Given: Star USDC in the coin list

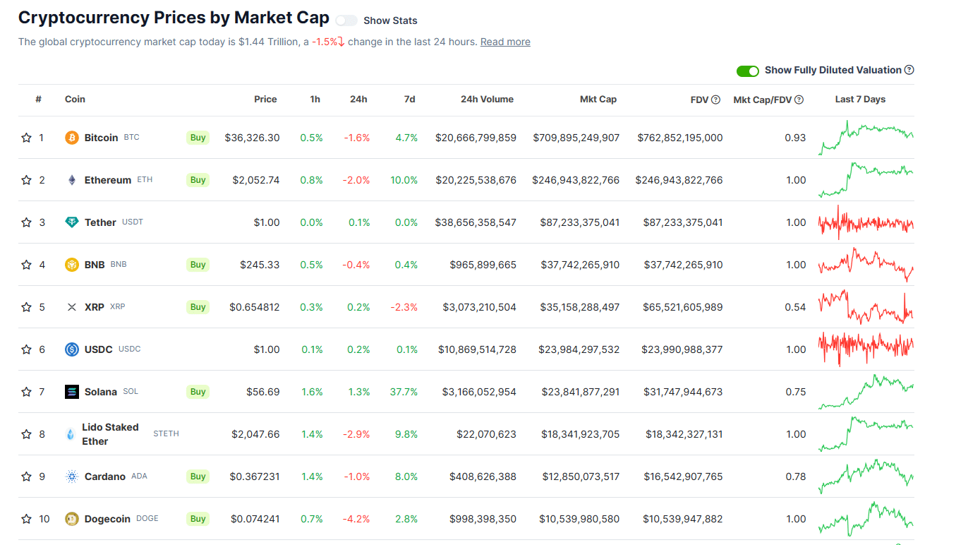Looking at the screenshot, I should click(26, 349).
